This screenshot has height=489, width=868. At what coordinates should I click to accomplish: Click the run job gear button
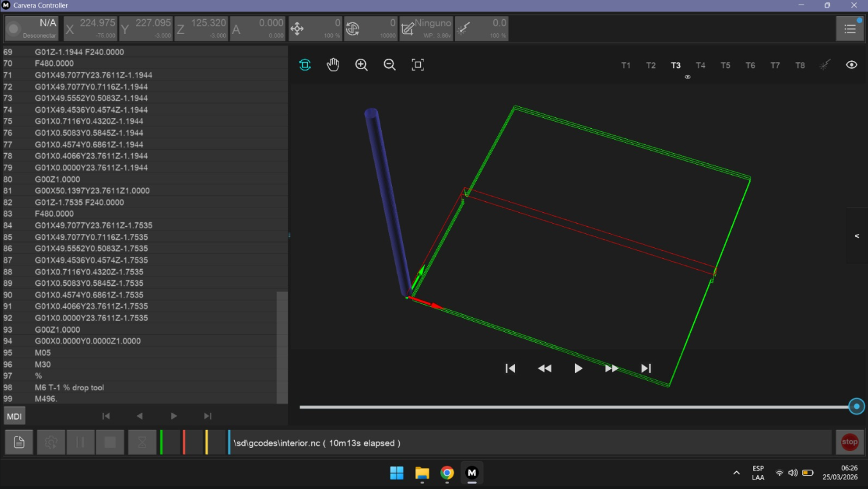[51, 442]
